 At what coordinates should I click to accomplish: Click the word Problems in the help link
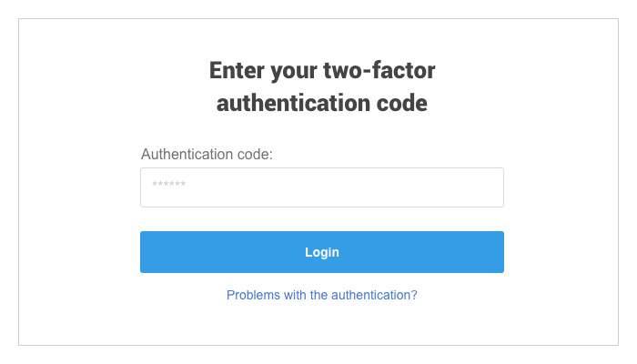253,295
